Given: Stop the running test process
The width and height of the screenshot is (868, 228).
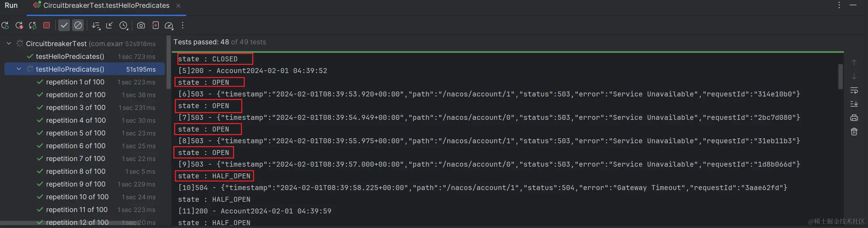Looking at the screenshot, I should 47,25.
